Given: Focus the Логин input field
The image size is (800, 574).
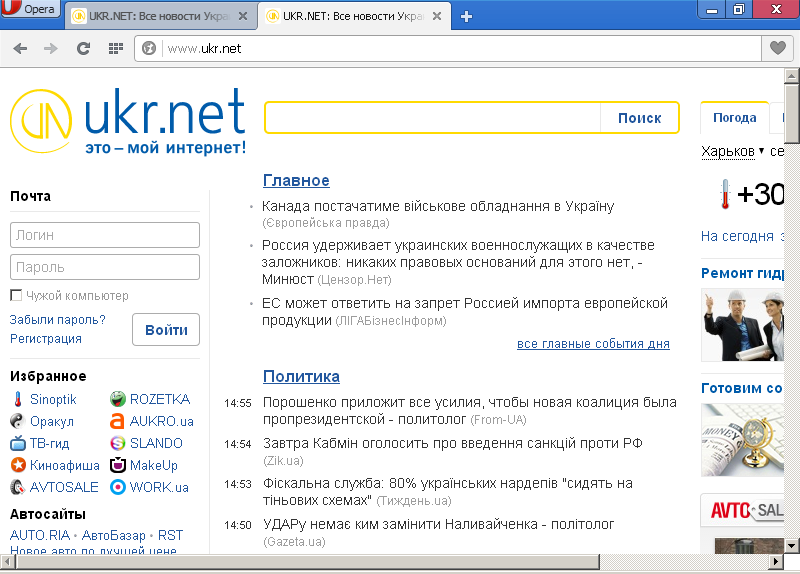Looking at the screenshot, I should [x=105, y=235].
